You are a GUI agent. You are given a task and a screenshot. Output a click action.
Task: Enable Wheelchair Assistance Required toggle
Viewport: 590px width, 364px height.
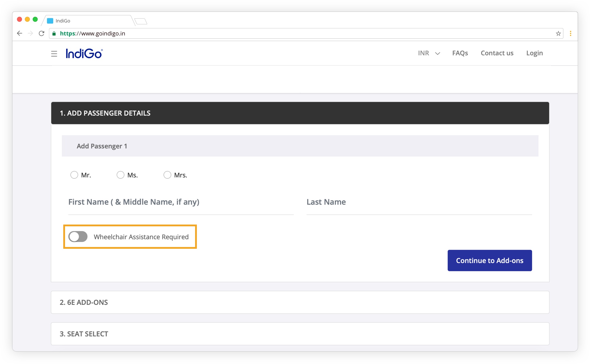coord(78,237)
